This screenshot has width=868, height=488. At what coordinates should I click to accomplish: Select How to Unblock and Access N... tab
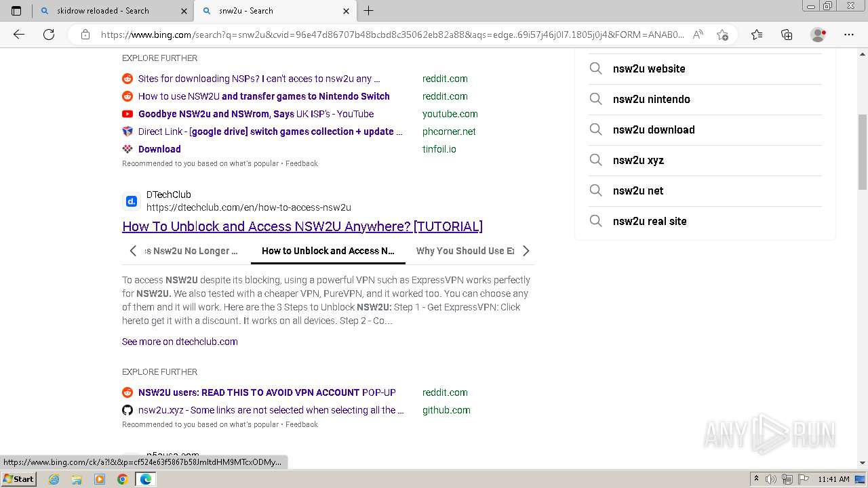click(328, 251)
